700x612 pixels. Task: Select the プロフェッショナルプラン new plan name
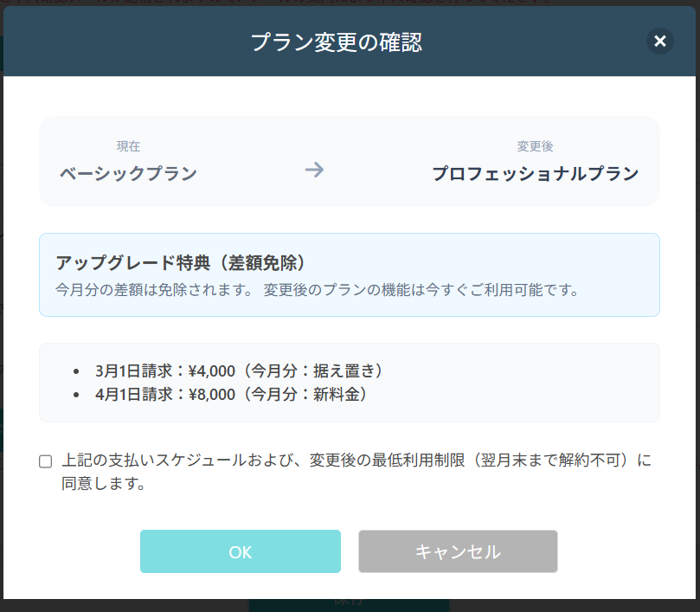pyautogui.click(x=535, y=173)
